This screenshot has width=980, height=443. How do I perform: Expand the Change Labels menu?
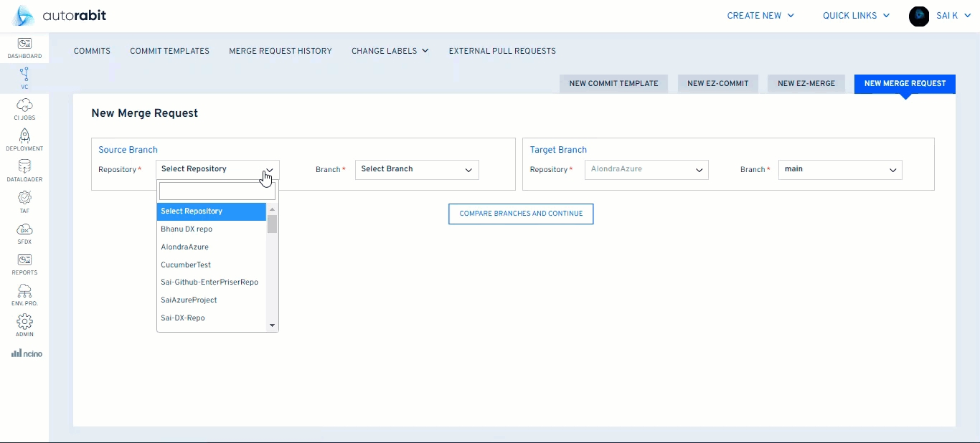click(x=390, y=51)
